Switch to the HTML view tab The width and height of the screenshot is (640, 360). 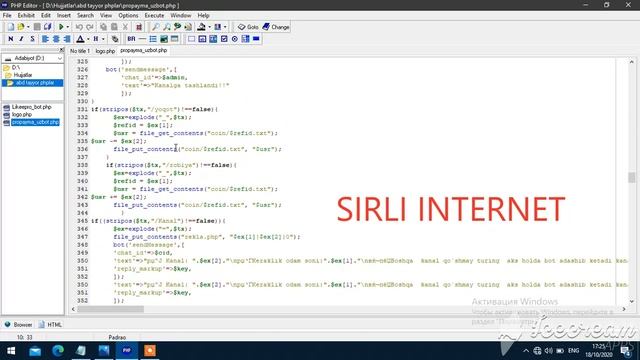click(x=50, y=325)
